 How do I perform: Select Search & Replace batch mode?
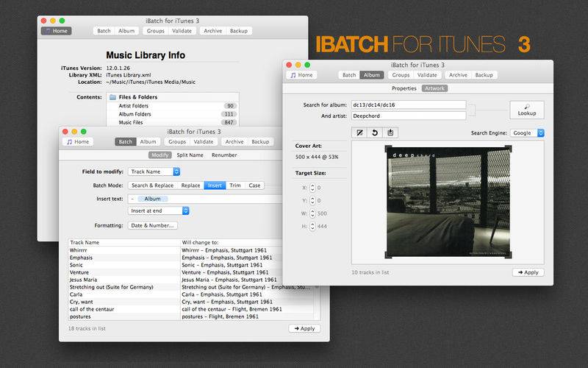(153, 185)
